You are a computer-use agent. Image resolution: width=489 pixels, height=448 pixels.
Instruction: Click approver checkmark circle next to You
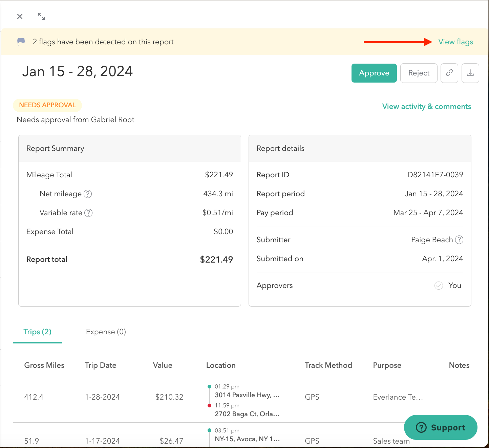(x=439, y=286)
